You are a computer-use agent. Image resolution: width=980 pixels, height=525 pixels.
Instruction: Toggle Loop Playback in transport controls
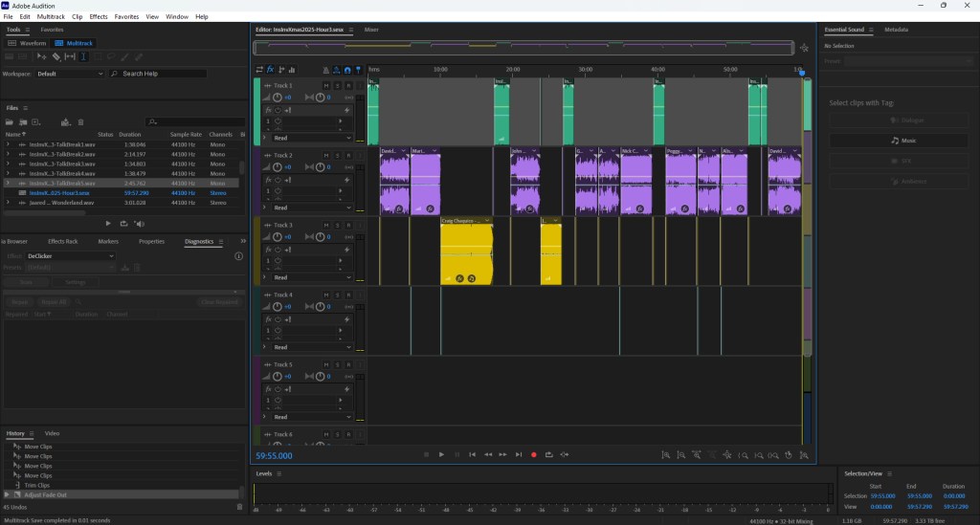548,454
